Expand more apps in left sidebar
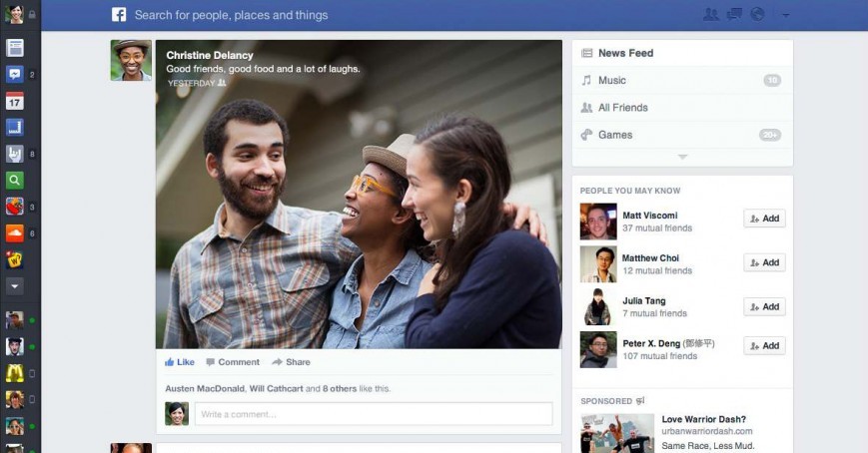The height and width of the screenshot is (453, 868). coord(15,285)
